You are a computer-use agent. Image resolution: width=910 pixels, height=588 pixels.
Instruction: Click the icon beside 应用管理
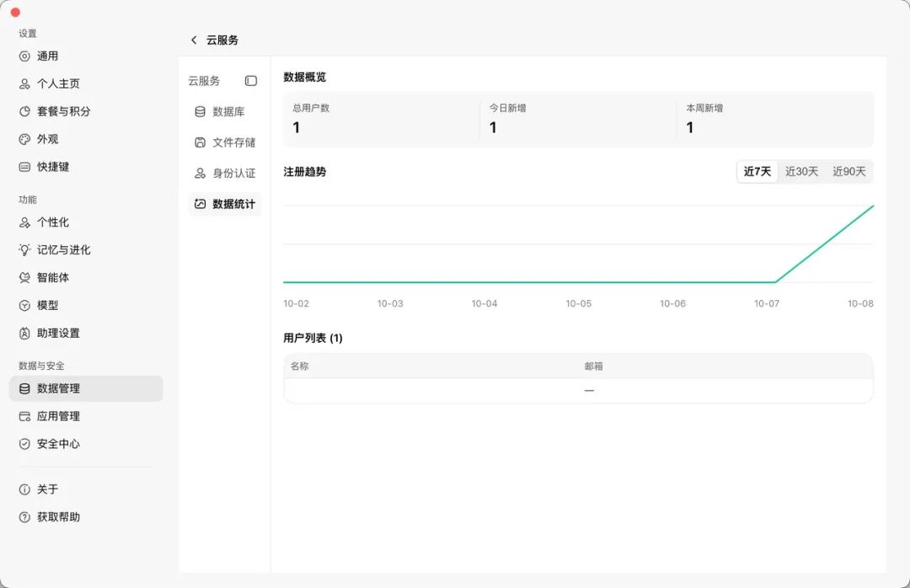(x=24, y=416)
